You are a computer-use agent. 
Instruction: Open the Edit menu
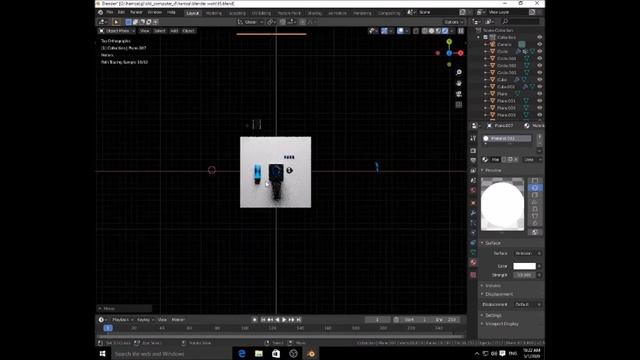pos(121,12)
